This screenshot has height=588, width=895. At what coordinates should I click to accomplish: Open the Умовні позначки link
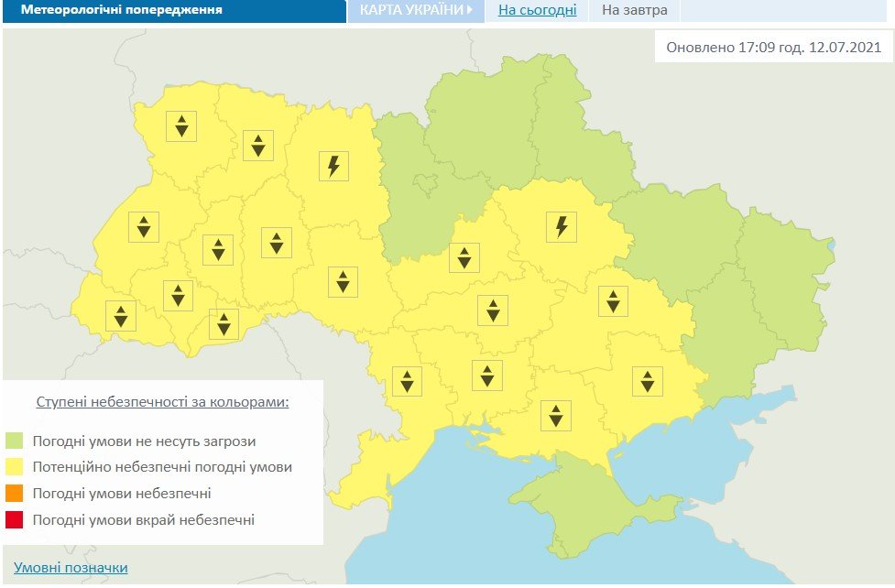coord(71,568)
